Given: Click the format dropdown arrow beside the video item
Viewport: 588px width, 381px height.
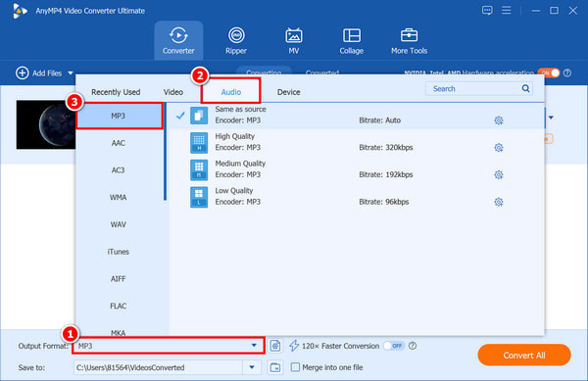Looking at the screenshot, I should [x=551, y=118].
